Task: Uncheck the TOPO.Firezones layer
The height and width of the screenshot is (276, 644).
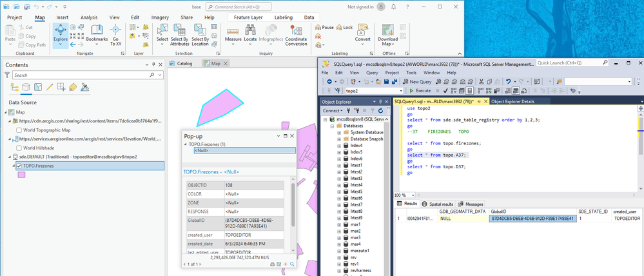Action: 19,166
